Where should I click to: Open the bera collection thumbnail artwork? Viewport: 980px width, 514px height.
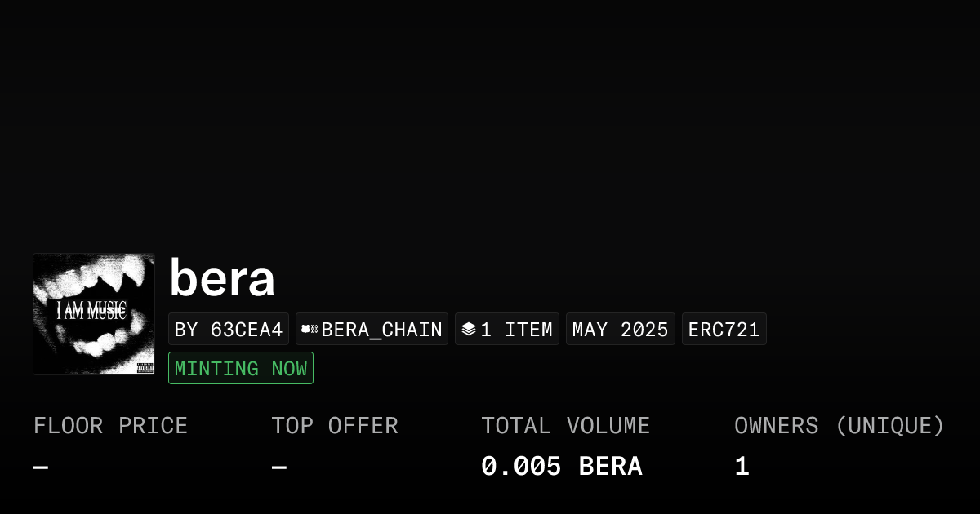94,314
